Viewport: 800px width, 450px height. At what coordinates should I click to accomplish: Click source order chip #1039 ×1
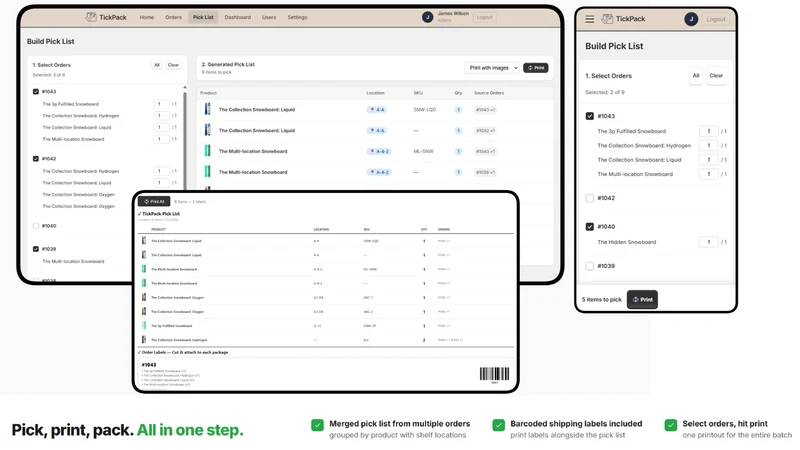(x=485, y=172)
